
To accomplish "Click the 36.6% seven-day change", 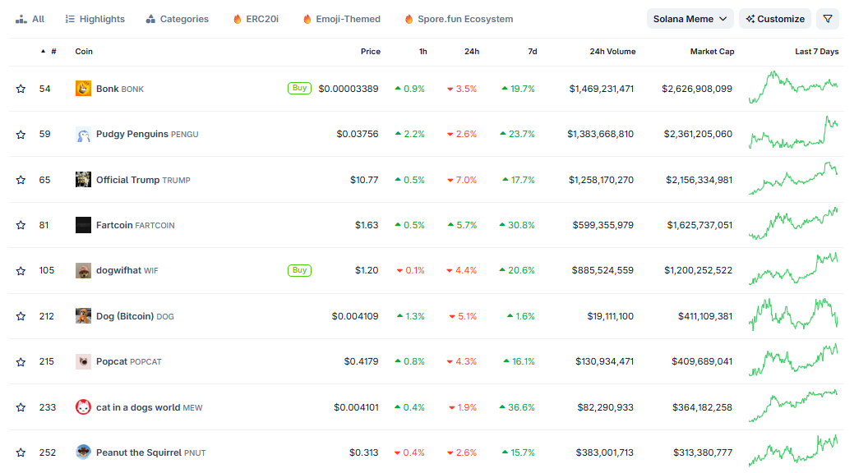I will 517,408.
